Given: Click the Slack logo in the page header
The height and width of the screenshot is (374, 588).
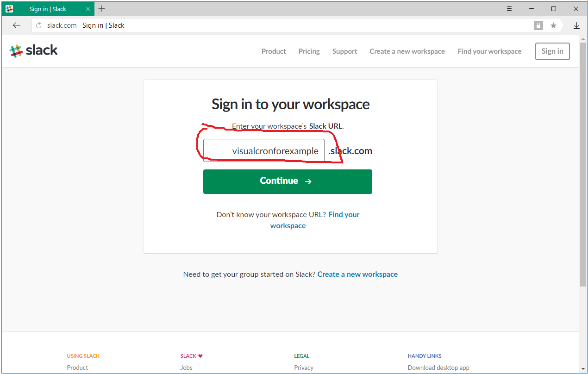Looking at the screenshot, I should tap(33, 50).
